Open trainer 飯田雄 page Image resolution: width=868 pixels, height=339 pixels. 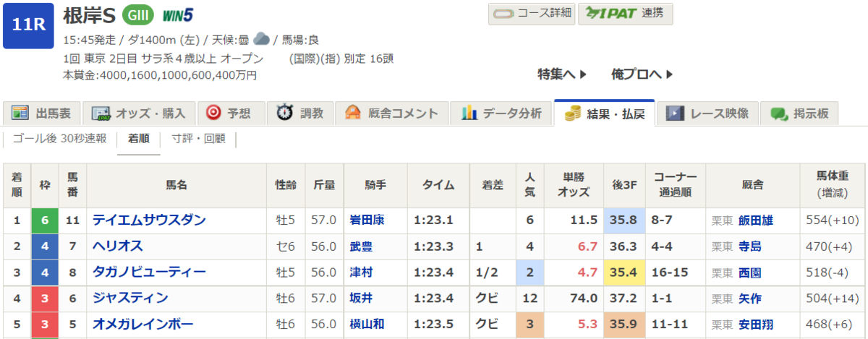point(757,220)
